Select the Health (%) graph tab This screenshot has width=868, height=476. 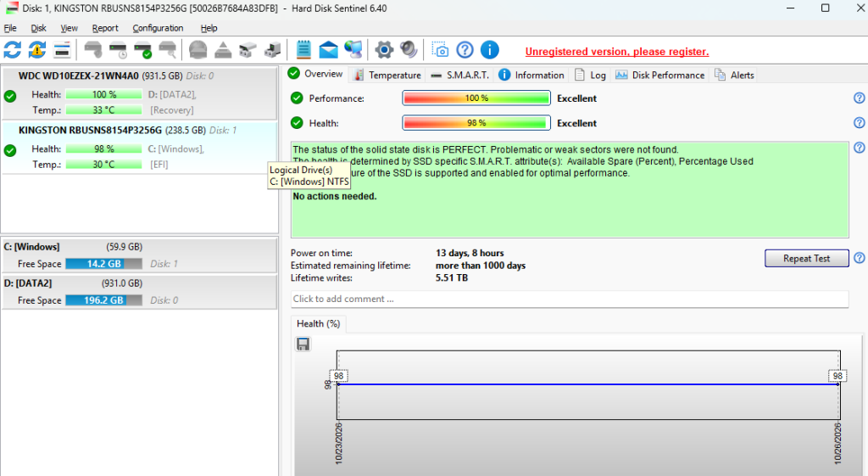pos(319,323)
